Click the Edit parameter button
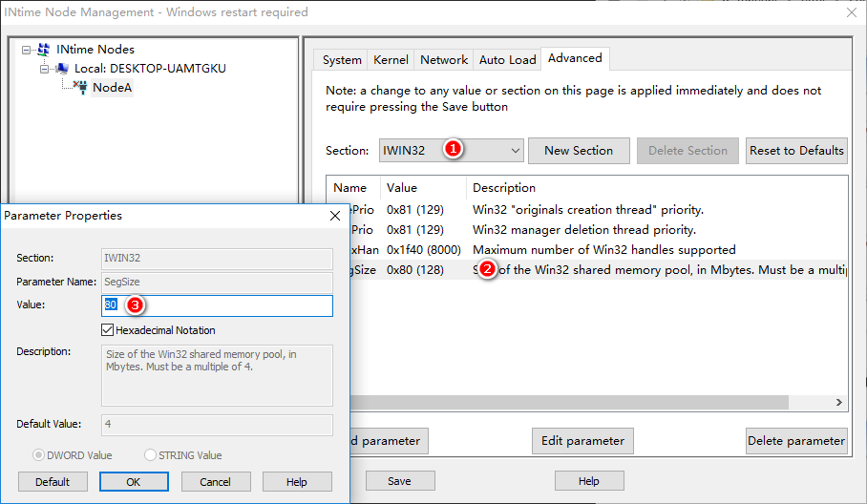Image resolution: width=867 pixels, height=504 pixels. [582, 441]
